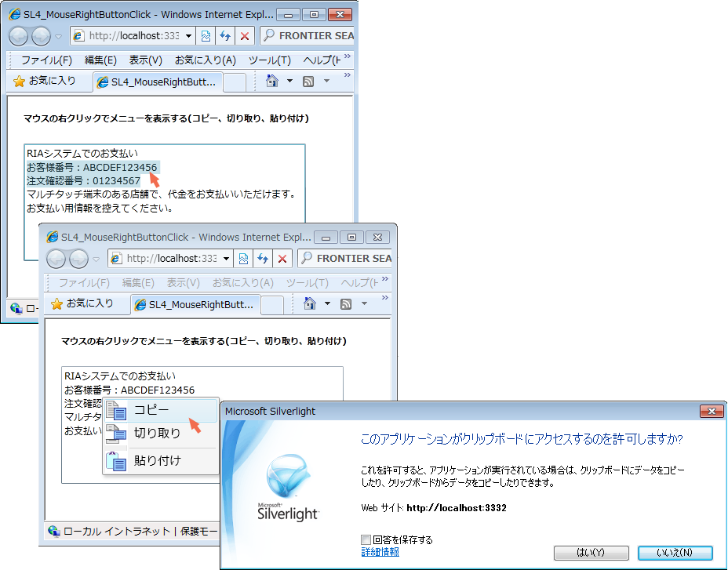
Task: Open 詳細情報 link in Silverlight dialog
Action: pyautogui.click(x=380, y=551)
